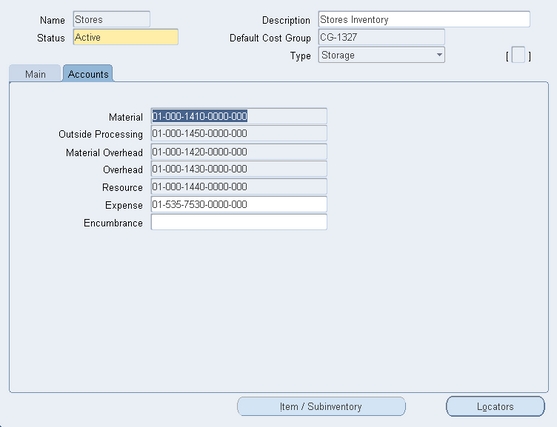Select the Default Cost Group field
This screenshot has height=427, width=557.
pyautogui.click(x=382, y=37)
